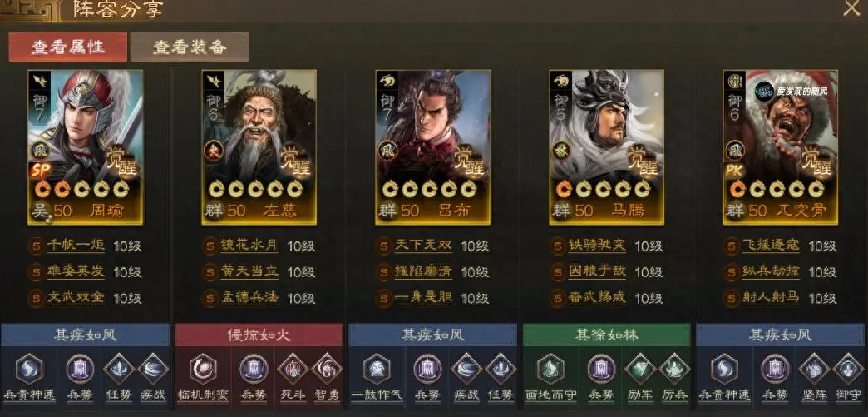Select the 励军 diamond icon

pos(640,370)
